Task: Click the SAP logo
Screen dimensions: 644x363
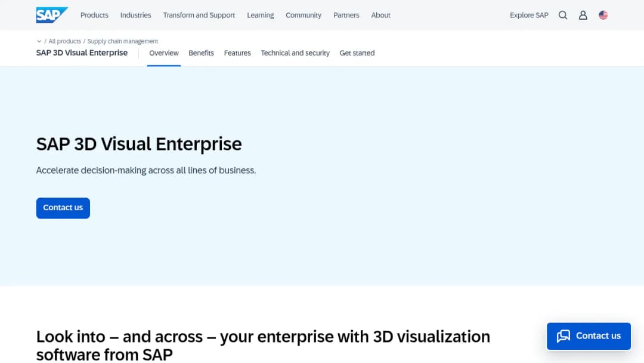Action: point(52,15)
